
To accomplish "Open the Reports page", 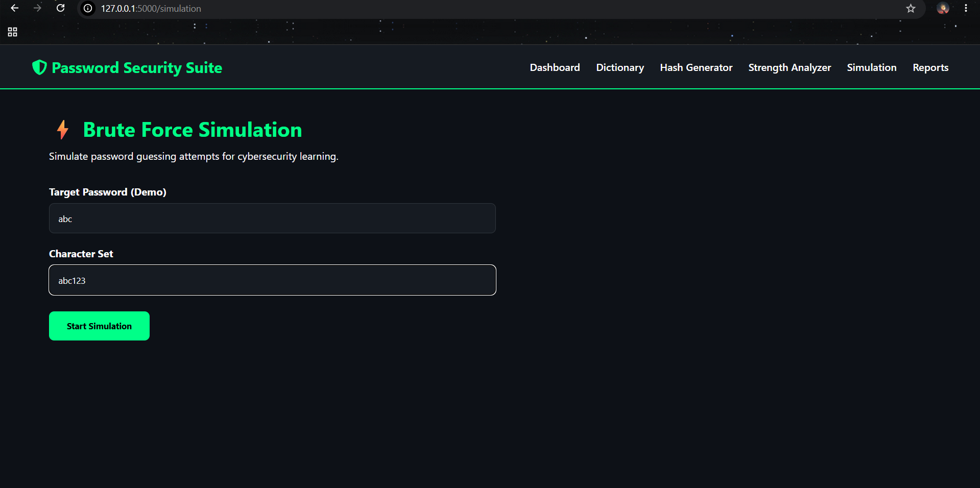I will 930,67.
